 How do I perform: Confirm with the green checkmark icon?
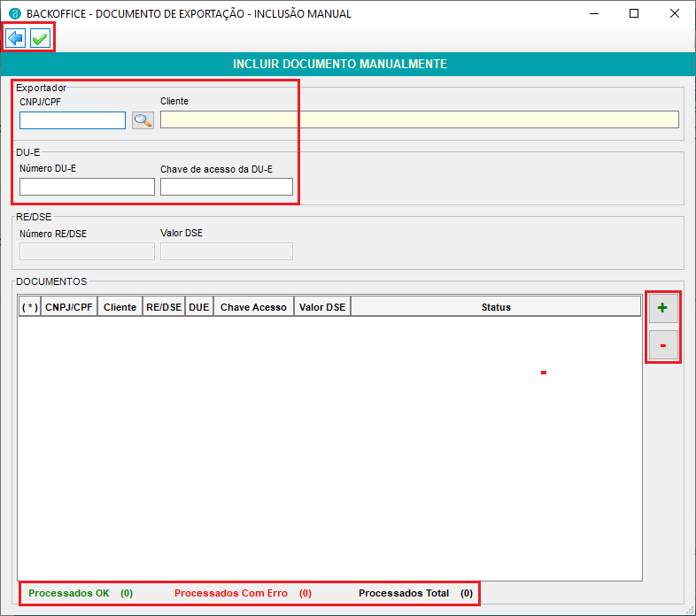(40, 38)
